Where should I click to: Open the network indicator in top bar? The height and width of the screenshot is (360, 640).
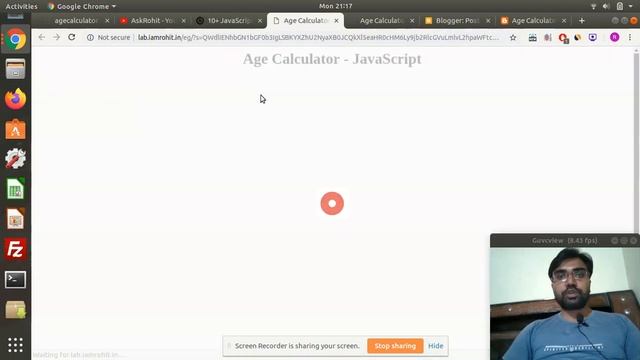coord(593,6)
